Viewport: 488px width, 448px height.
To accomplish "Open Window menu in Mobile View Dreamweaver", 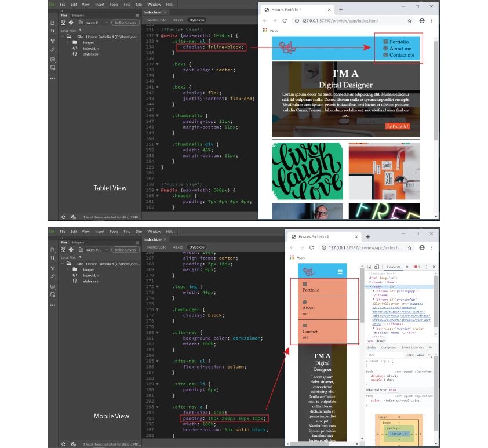I will coord(154,232).
